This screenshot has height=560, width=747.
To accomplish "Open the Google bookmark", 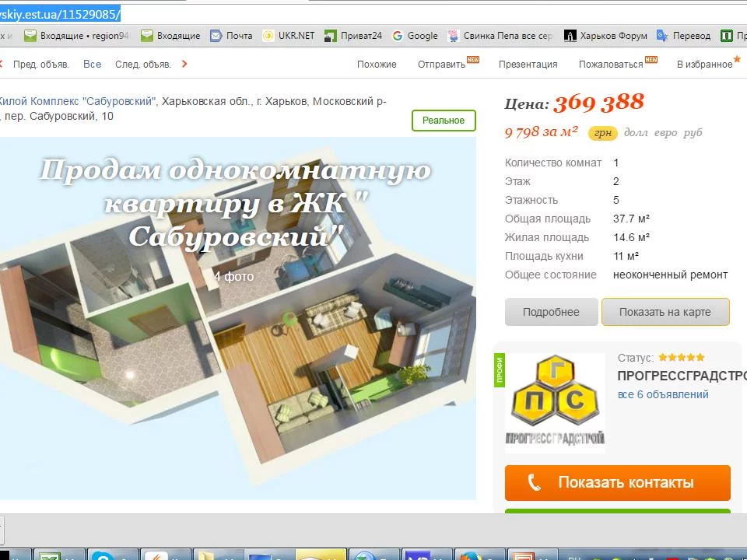I will pos(415,36).
